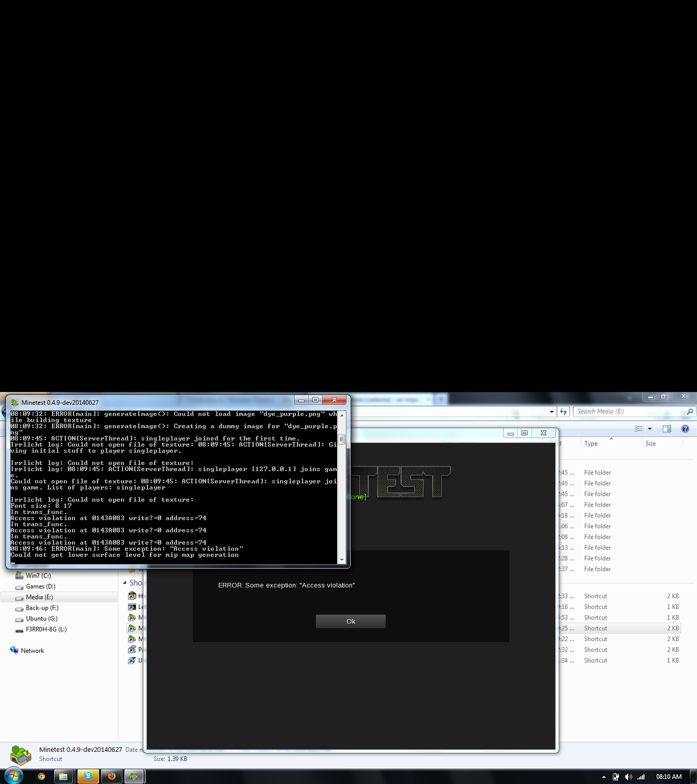Open the view options dropdown arrow
This screenshot has height=784, width=697.
tap(650, 429)
